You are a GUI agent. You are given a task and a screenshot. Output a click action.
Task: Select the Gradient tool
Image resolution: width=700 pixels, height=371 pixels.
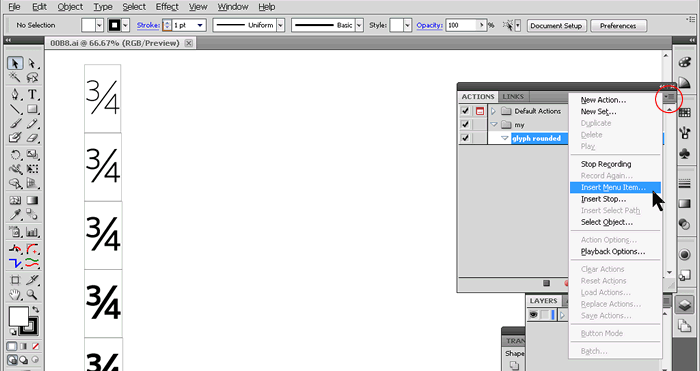click(x=32, y=200)
